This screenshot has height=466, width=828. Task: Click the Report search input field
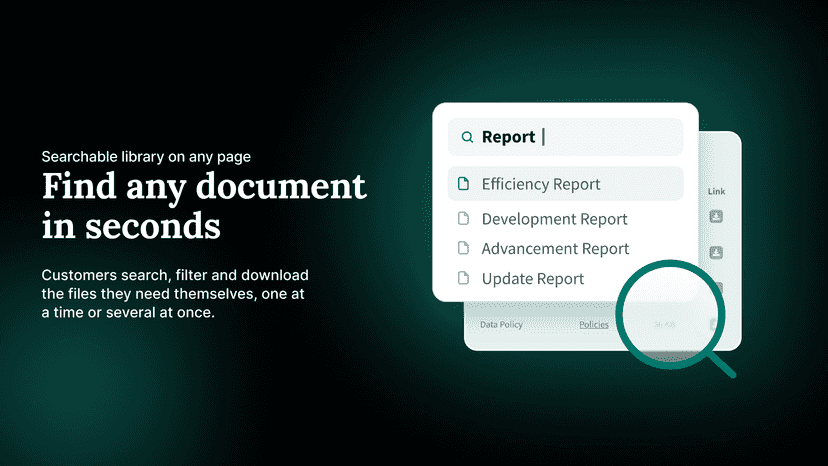click(566, 137)
